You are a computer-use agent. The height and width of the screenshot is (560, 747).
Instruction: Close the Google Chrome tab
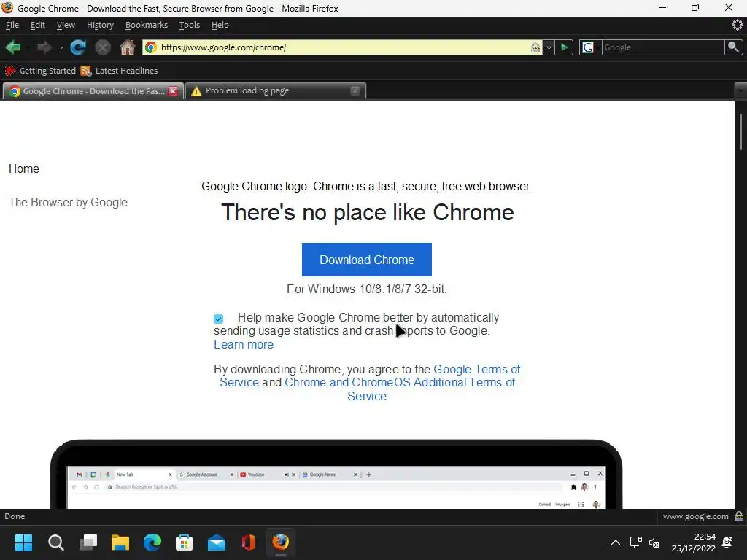(x=173, y=91)
